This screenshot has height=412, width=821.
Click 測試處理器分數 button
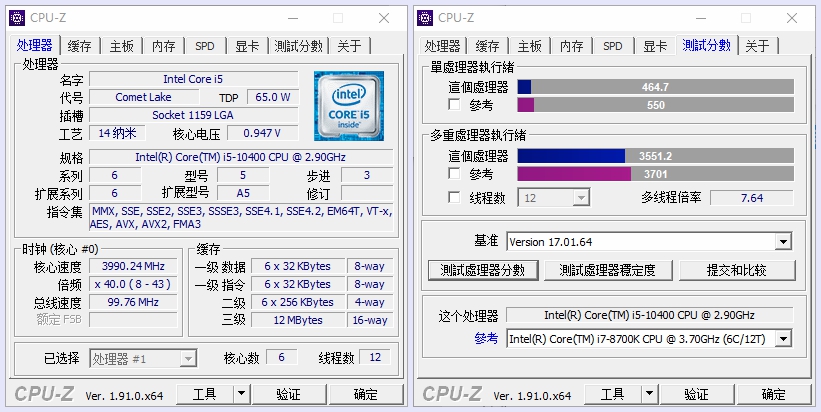(x=483, y=270)
